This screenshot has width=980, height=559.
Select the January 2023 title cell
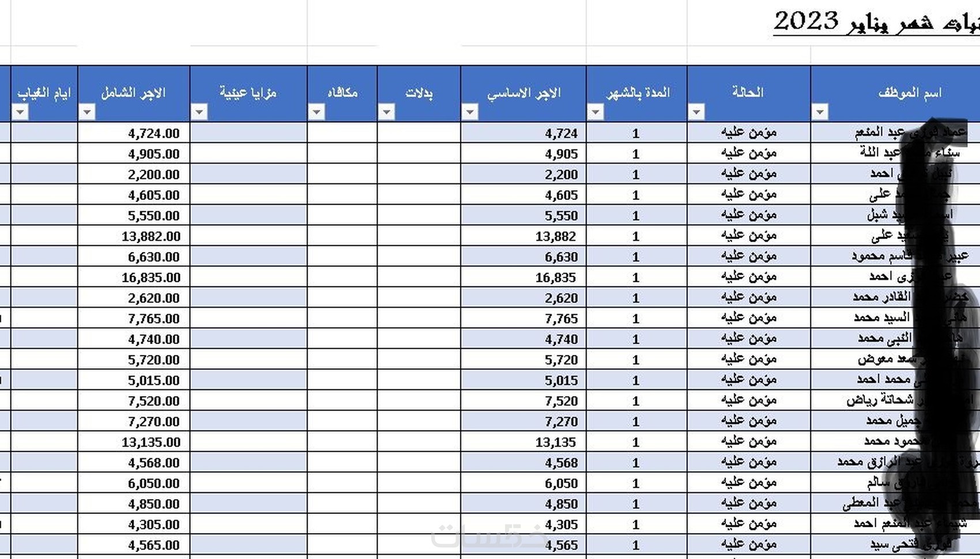pos(875,23)
